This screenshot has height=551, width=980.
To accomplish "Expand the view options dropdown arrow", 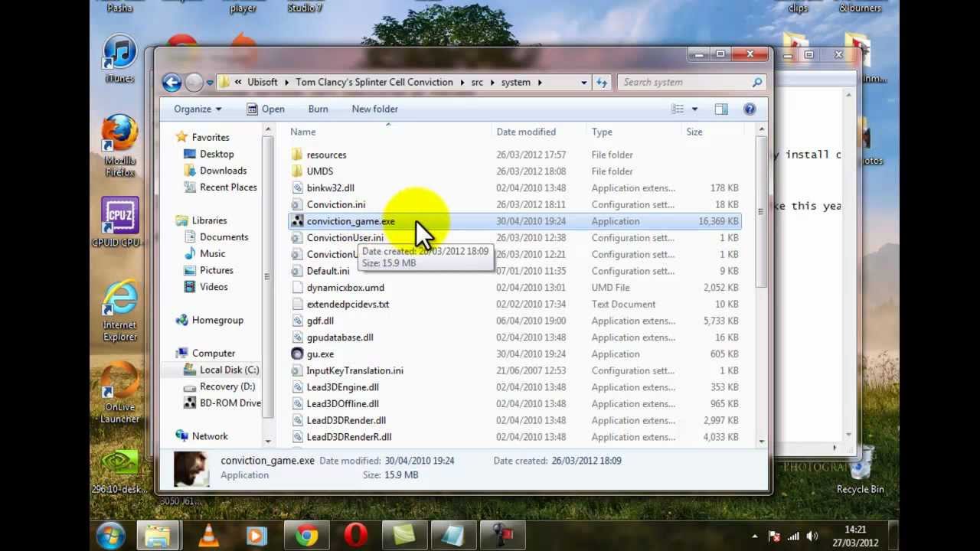I will [694, 109].
